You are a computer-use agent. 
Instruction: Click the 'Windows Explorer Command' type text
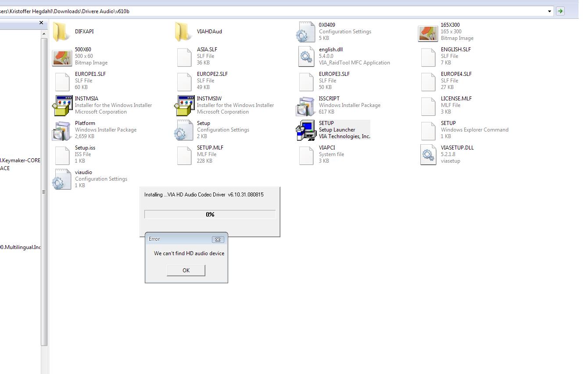tap(475, 130)
